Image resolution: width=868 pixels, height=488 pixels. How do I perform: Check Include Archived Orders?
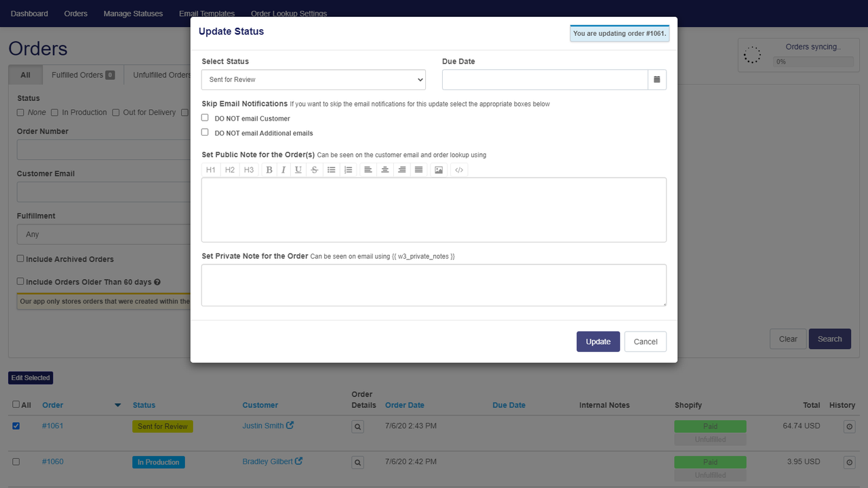click(20, 258)
